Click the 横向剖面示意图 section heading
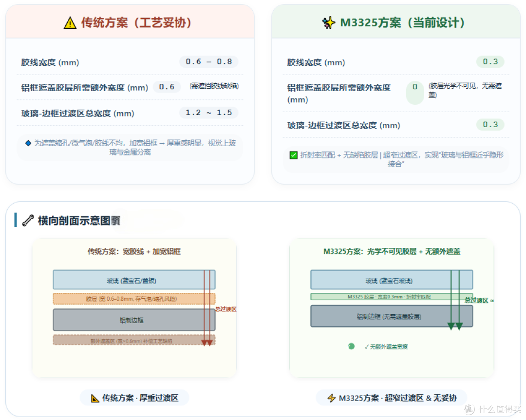The height and width of the screenshot is (420, 526). click(x=79, y=221)
